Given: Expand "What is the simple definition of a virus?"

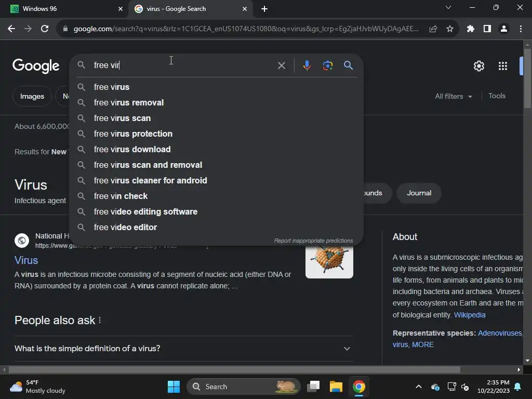Looking at the screenshot, I should coord(183,349).
